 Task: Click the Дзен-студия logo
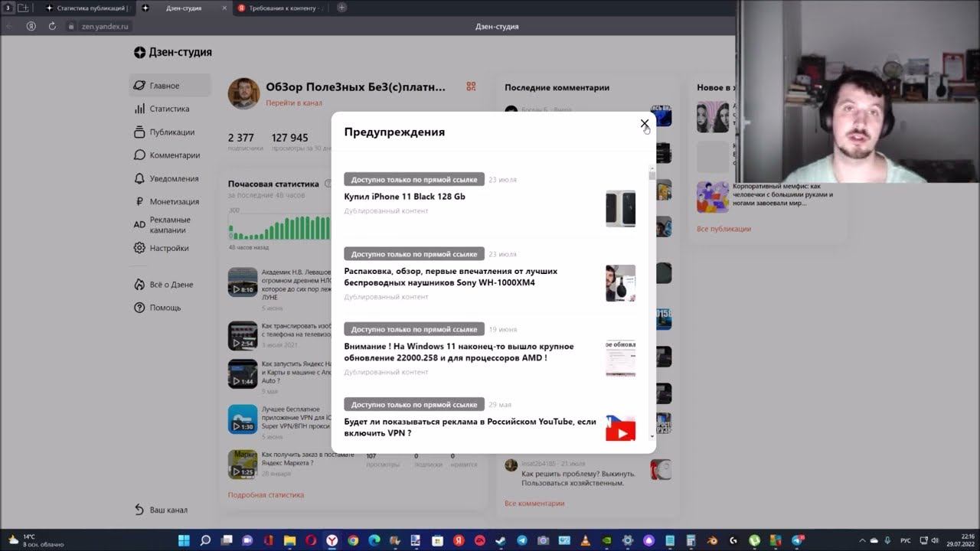pos(173,53)
